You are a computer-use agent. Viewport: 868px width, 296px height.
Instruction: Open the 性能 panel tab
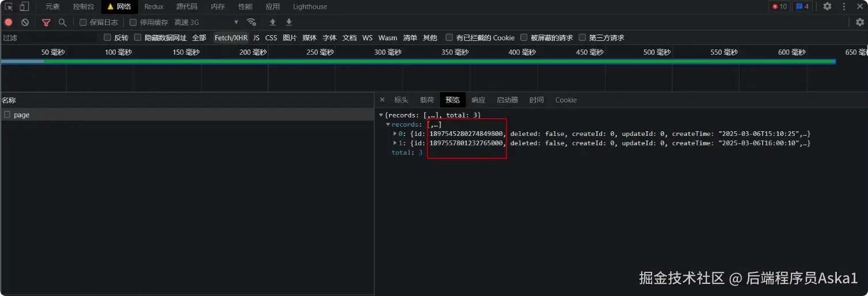click(x=245, y=6)
